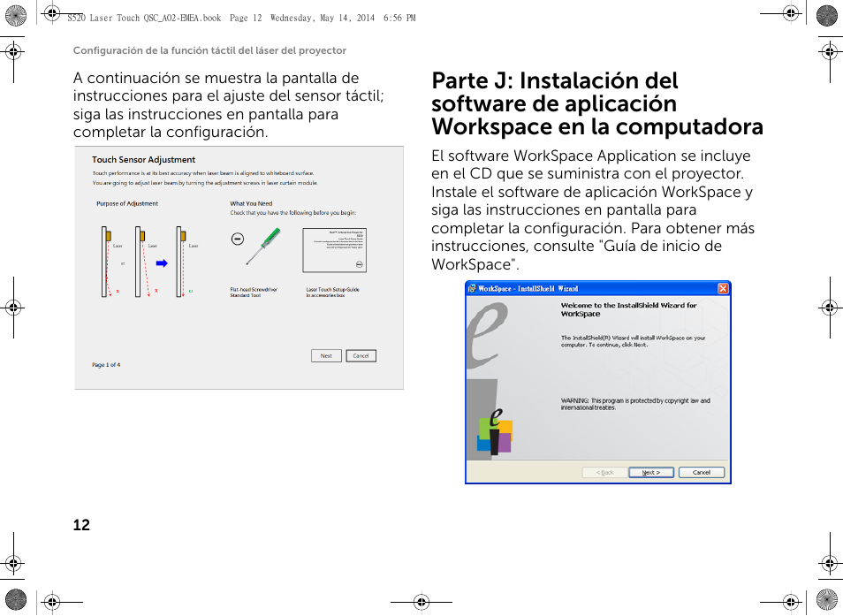Image resolution: width=843 pixels, height=616 pixels.
Task: Click the "Flat-head Screwdriver" caption
Action: click(x=254, y=289)
